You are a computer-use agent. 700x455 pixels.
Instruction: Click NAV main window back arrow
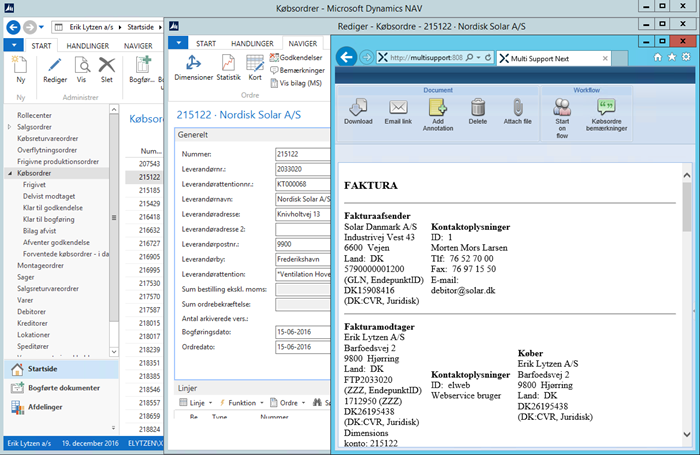pos(13,27)
